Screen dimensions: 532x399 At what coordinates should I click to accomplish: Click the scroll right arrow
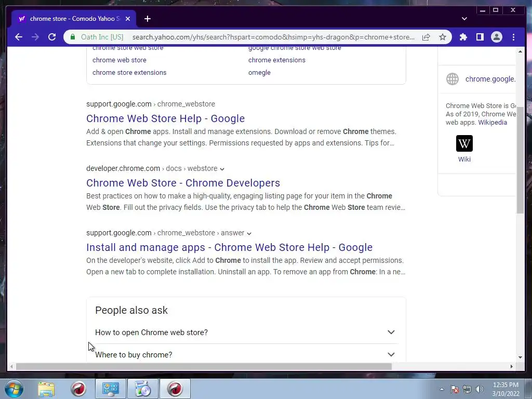(512, 366)
